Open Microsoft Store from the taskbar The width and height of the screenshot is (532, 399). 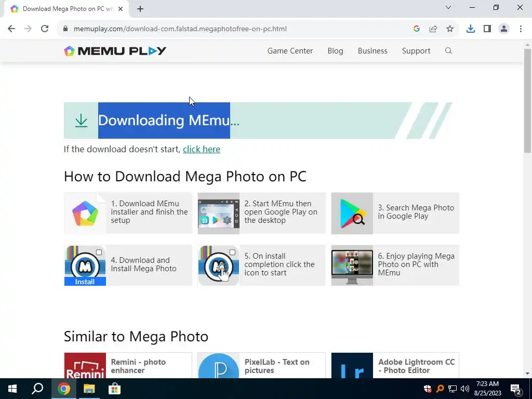[114, 389]
